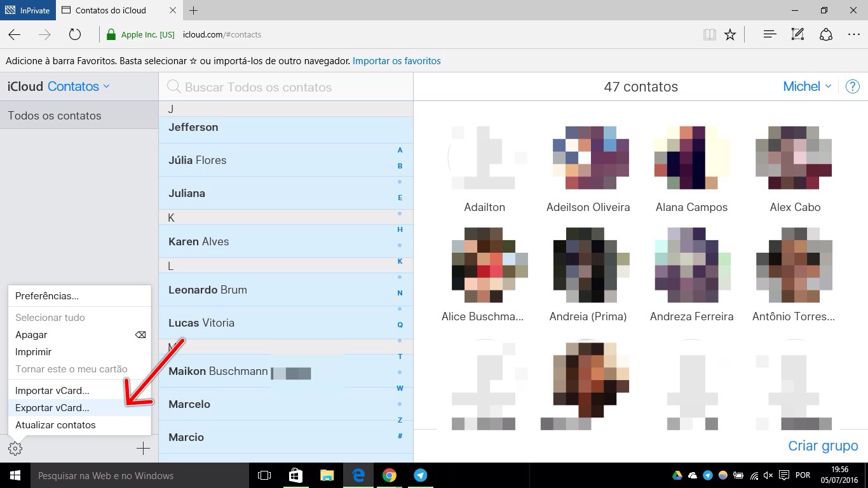The width and height of the screenshot is (868, 488).
Task: Open Task View on the taskbar
Action: point(264,475)
